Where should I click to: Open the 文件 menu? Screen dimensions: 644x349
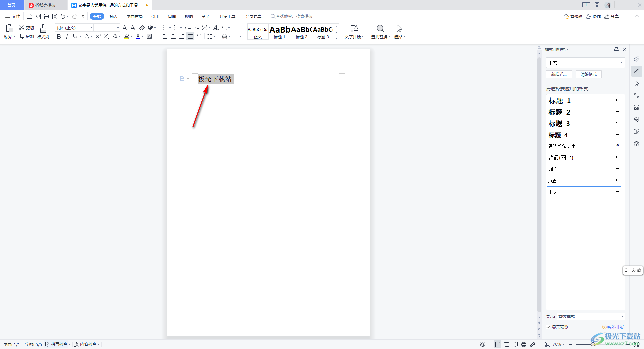point(13,16)
